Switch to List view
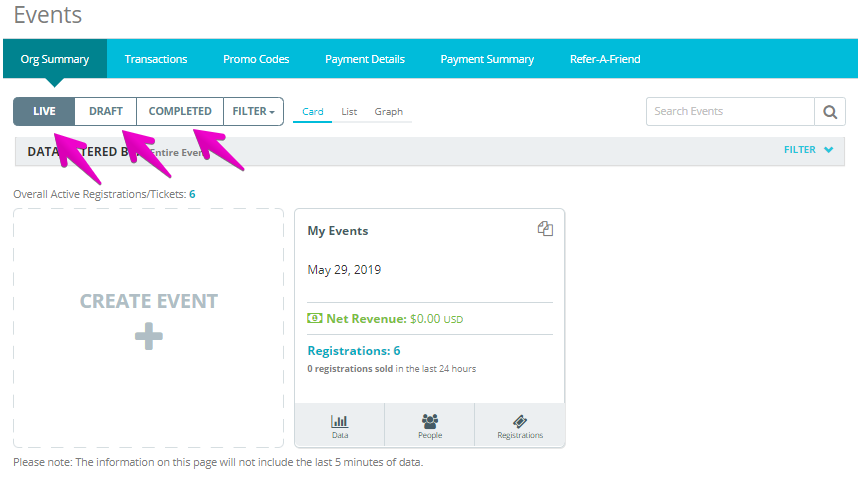The width and height of the screenshot is (859, 485). tap(349, 112)
